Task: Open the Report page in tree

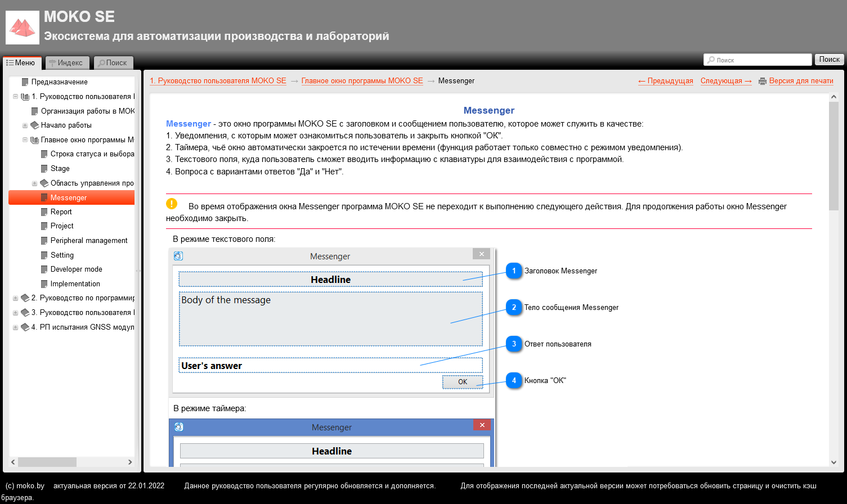Action: coord(61,212)
